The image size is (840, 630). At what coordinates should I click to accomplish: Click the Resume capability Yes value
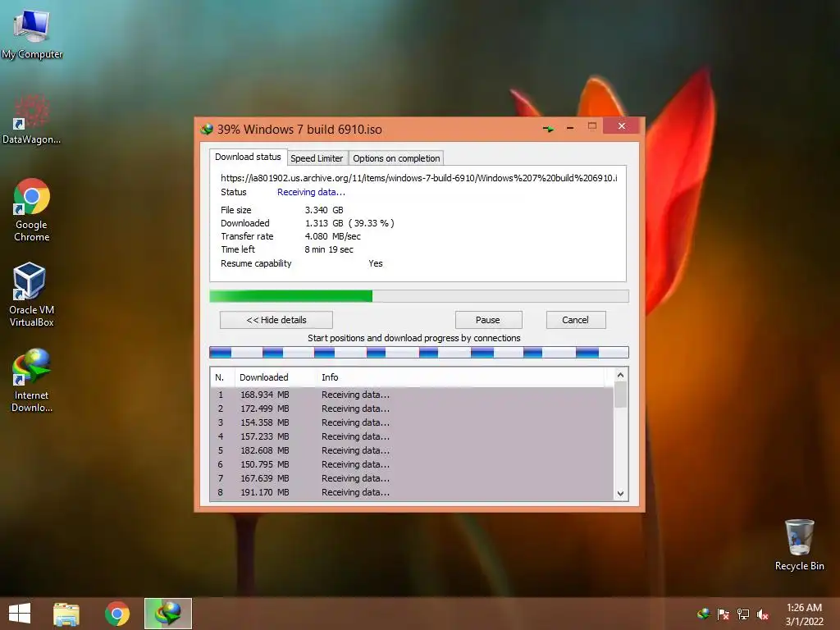point(376,263)
